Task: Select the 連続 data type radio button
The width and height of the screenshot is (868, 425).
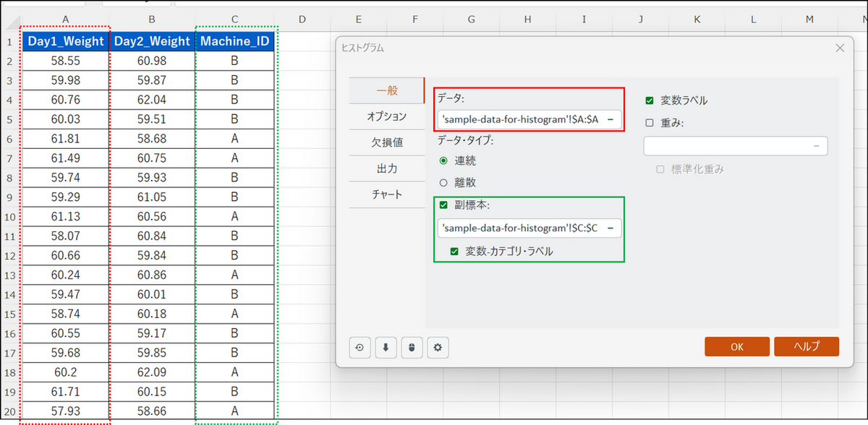Action: 443,160
